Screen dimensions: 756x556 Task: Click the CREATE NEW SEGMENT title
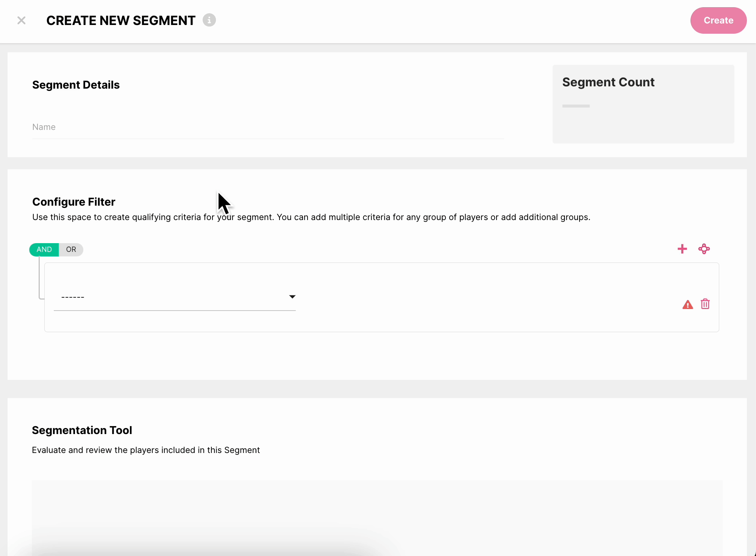coord(121,20)
